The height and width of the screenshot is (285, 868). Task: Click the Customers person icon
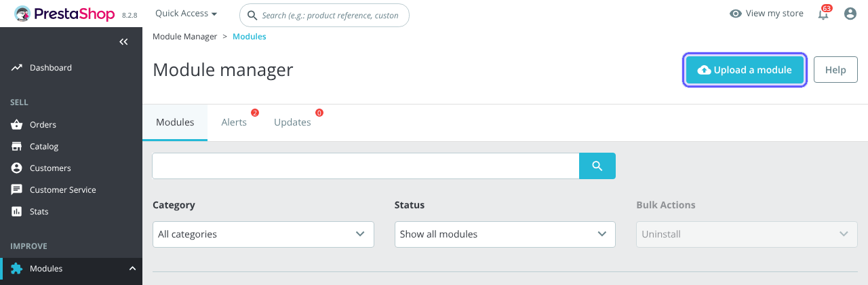coord(17,168)
